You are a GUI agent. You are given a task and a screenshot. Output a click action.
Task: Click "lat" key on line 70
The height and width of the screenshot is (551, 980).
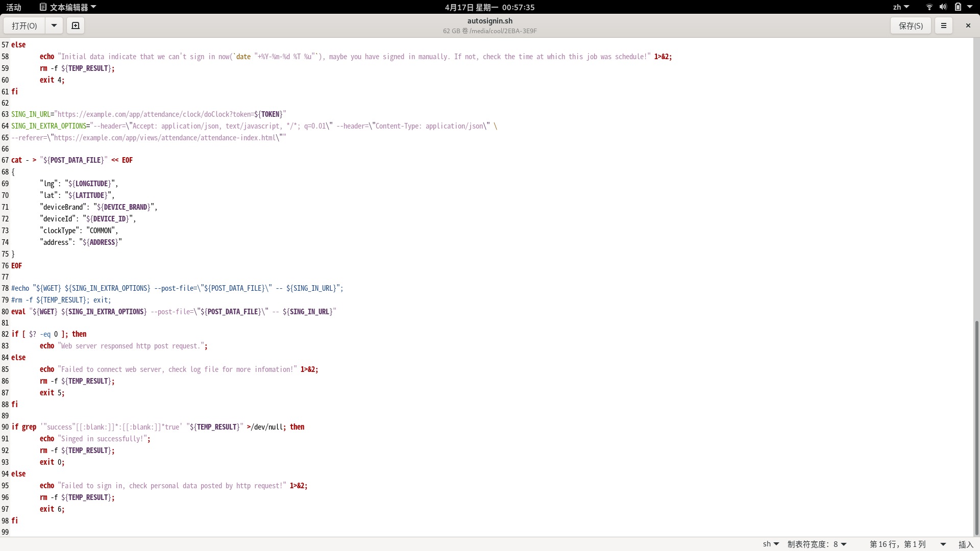click(49, 195)
